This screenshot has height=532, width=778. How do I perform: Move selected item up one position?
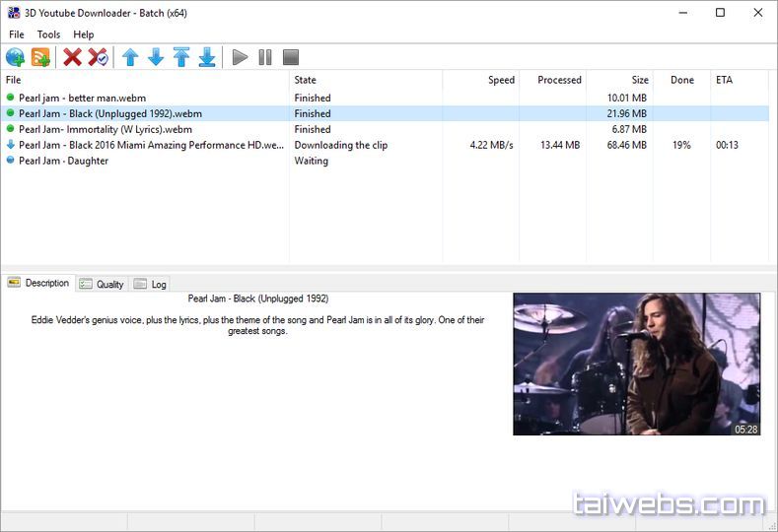tap(130, 57)
